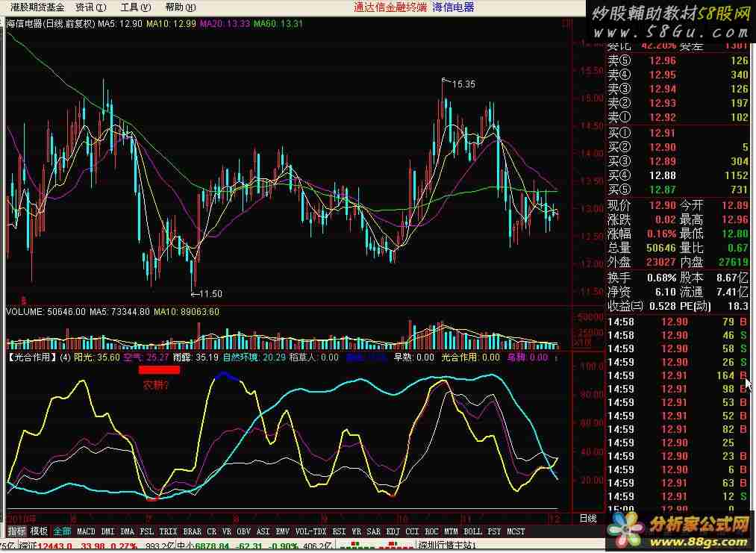This screenshot has height=553, width=756.
Task: Select the 全部 indicator filter tab
Action: point(62,531)
